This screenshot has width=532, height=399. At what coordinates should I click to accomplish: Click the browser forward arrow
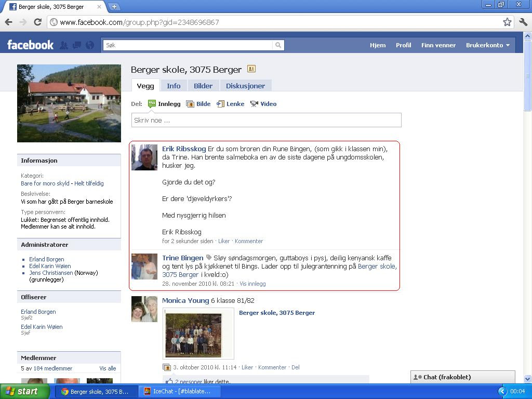click(23, 22)
